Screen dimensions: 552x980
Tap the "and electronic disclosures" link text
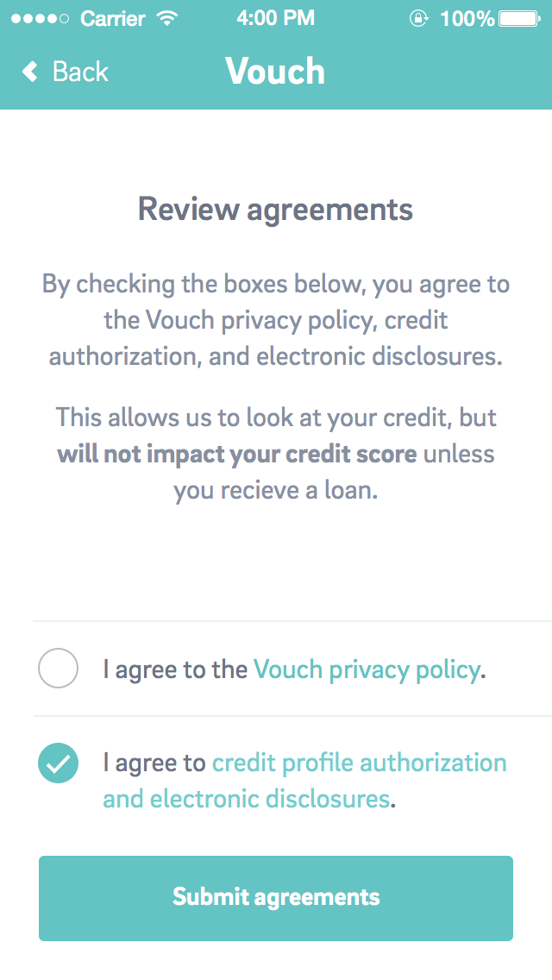tap(246, 799)
